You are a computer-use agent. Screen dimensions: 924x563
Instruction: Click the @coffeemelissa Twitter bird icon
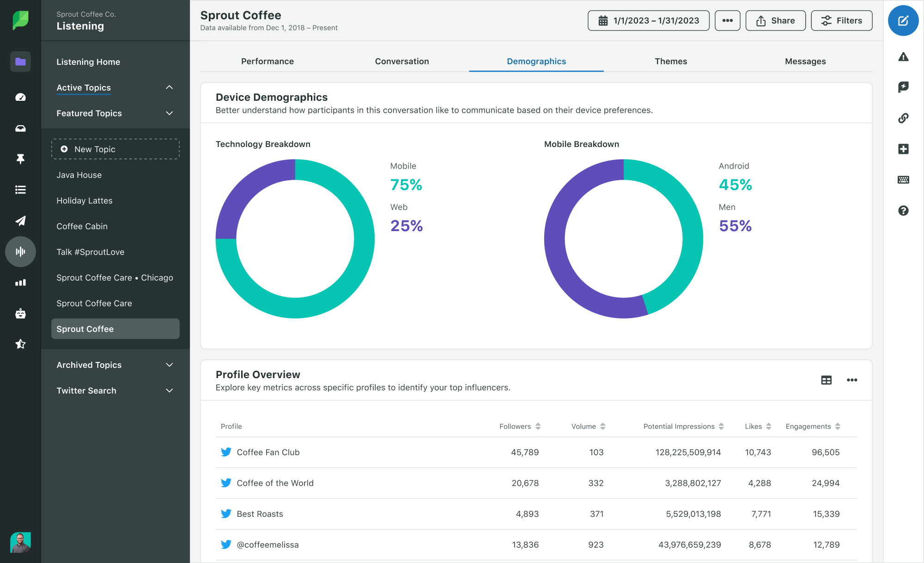click(226, 545)
